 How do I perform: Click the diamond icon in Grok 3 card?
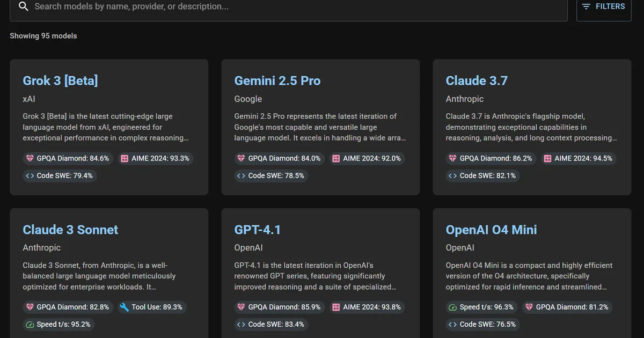(30, 159)
